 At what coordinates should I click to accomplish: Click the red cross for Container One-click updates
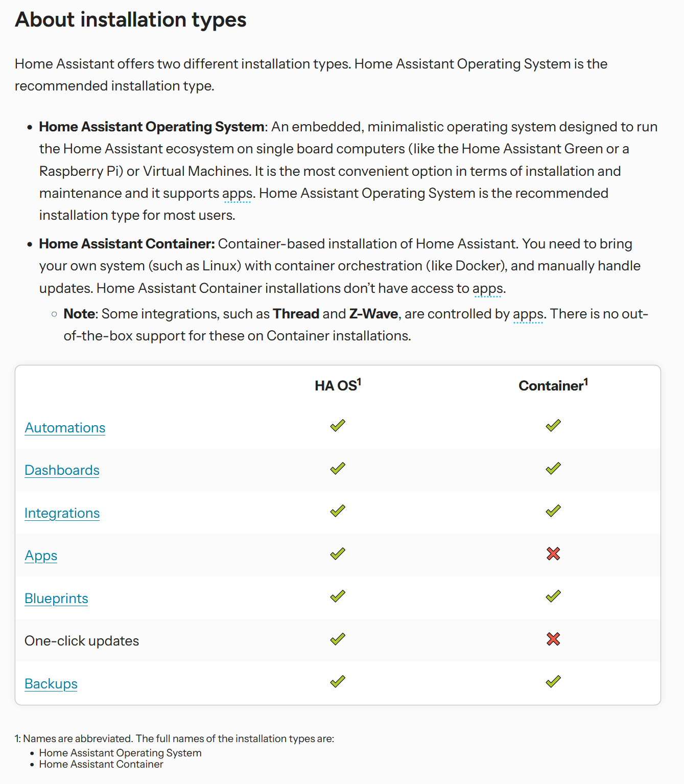tap(553, 639)
